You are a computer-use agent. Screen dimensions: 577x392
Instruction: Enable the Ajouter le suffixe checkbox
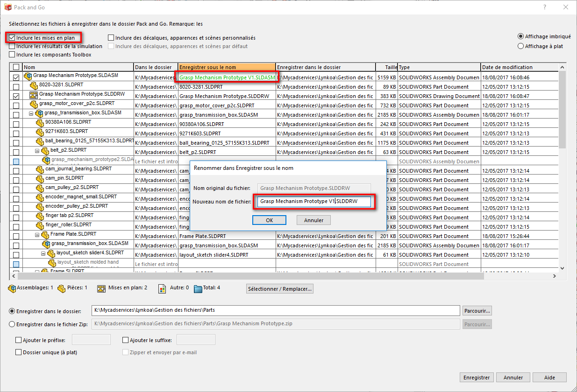coord(125,340)
